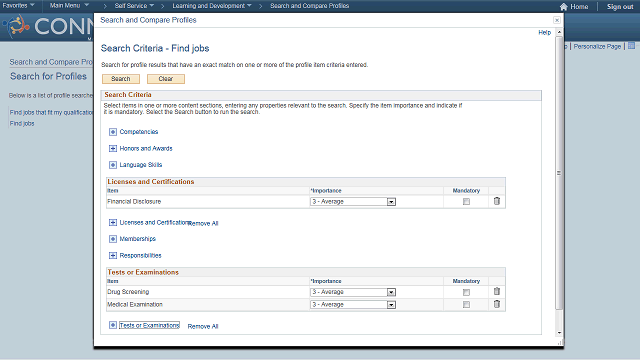Screen dimensions: 640x360
Task: Open Personalize Page link
Action: [x=597, y=47]
